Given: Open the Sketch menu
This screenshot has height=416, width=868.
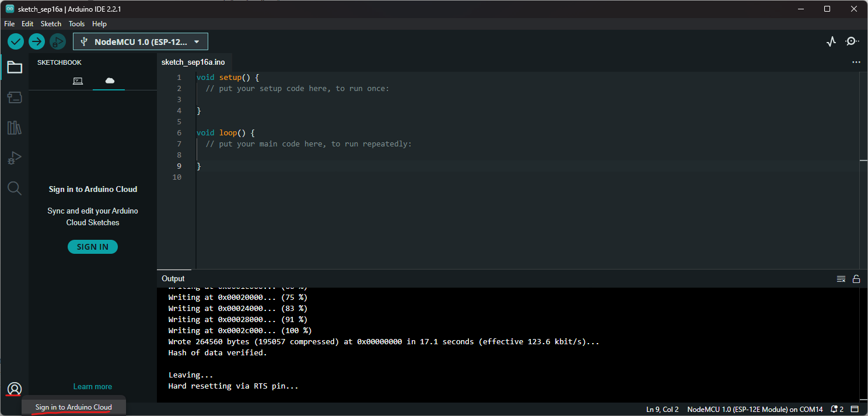Looking at the screenshot, I should (51, 24).
